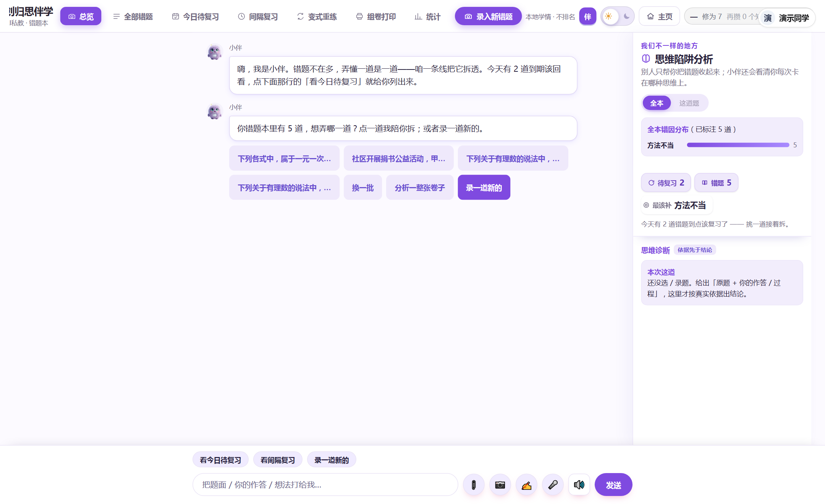Toggle the speaker read-aloud icon

[579, 485]
